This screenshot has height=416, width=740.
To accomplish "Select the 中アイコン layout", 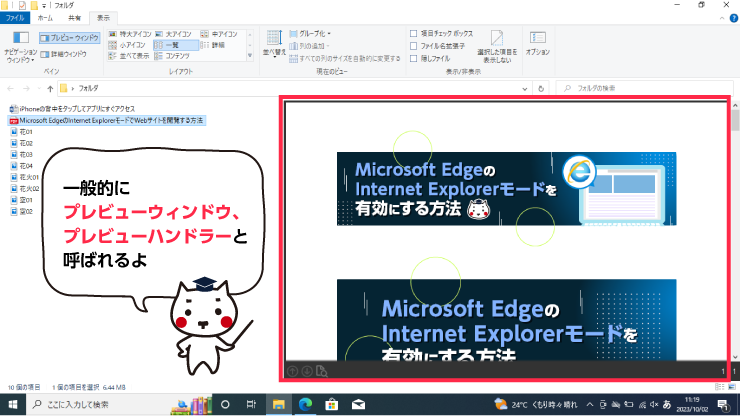I will pos(219,34).
